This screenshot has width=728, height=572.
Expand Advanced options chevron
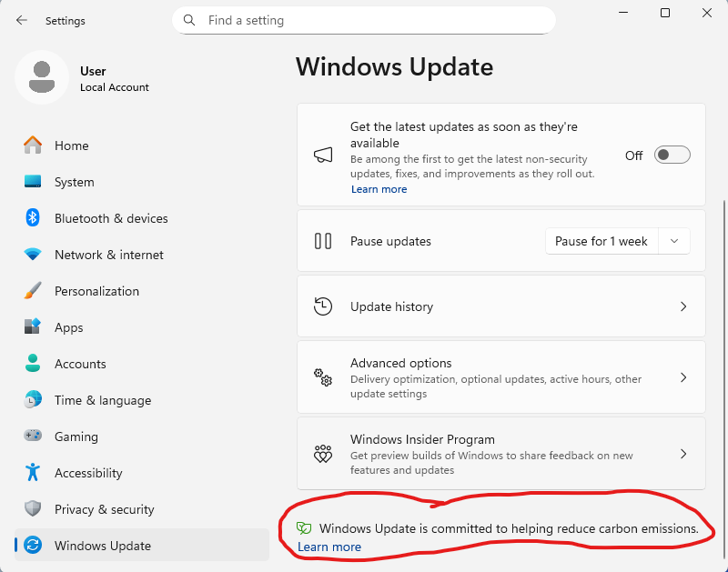pyautogui.click(x=683, y=377)
